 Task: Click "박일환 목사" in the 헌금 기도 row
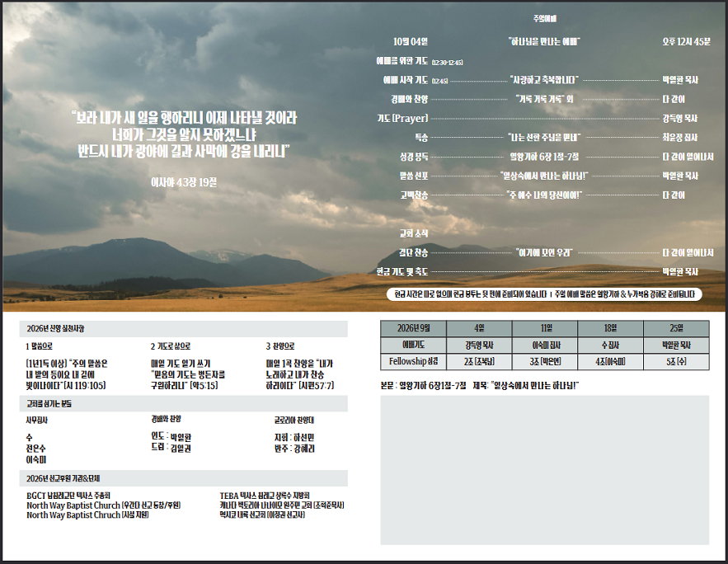coord(680,271)
